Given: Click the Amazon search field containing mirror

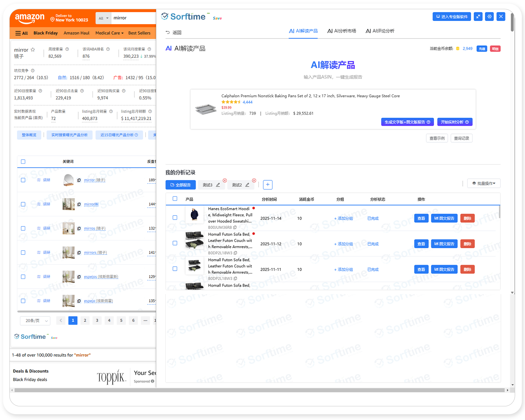Looking at the screenshot, I should [133, 18].
